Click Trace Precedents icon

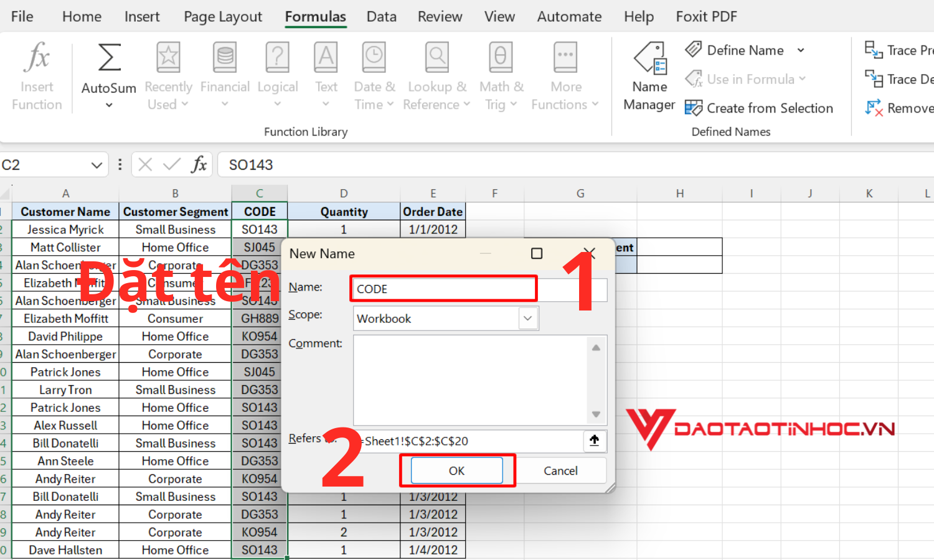coord(874,50)
